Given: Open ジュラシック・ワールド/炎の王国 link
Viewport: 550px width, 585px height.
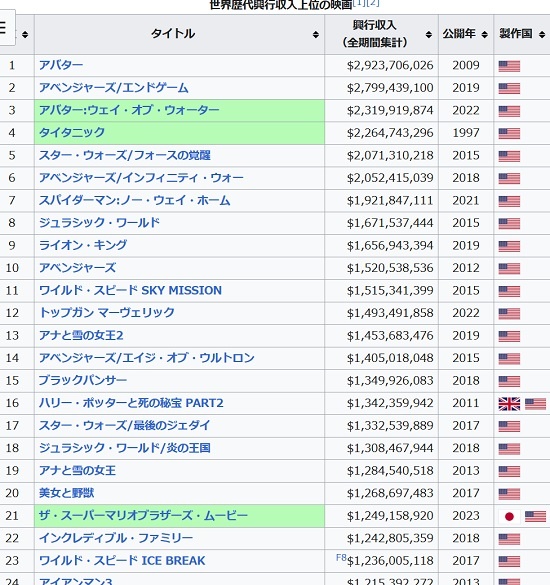Looking at the screenshot, I should click(125, 448).
